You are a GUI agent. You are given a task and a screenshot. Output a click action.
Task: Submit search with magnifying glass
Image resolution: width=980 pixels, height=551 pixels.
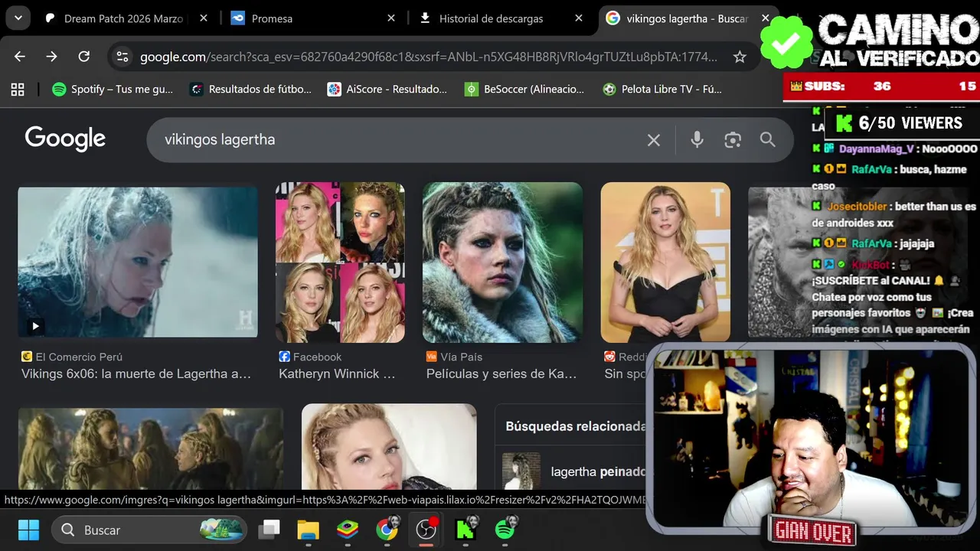pos(768,140)
